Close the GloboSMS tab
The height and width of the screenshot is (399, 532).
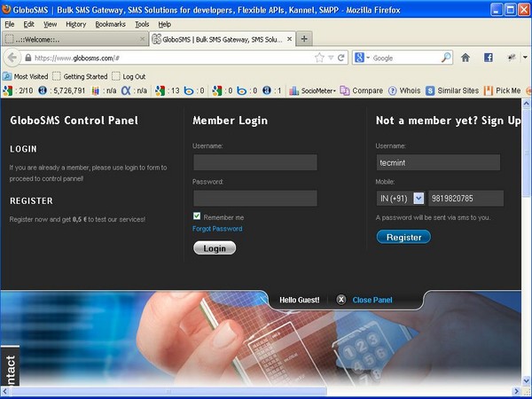(289, 39)
